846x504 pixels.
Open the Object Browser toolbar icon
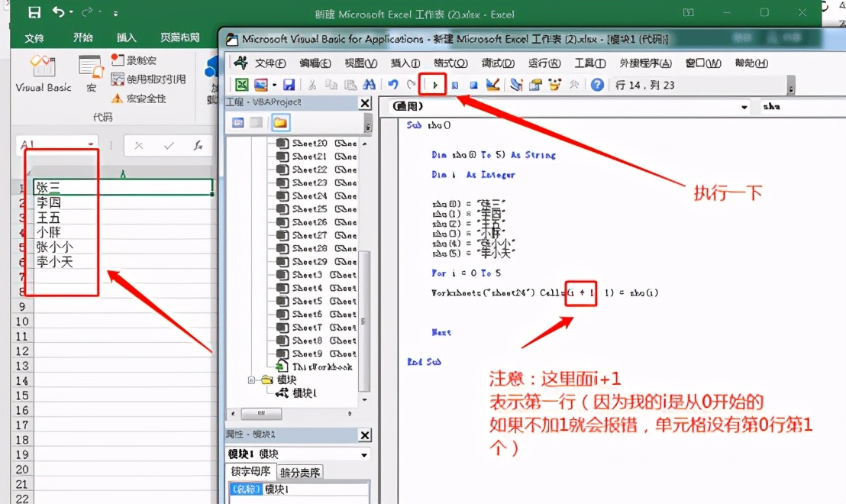[x=554, y=85]
